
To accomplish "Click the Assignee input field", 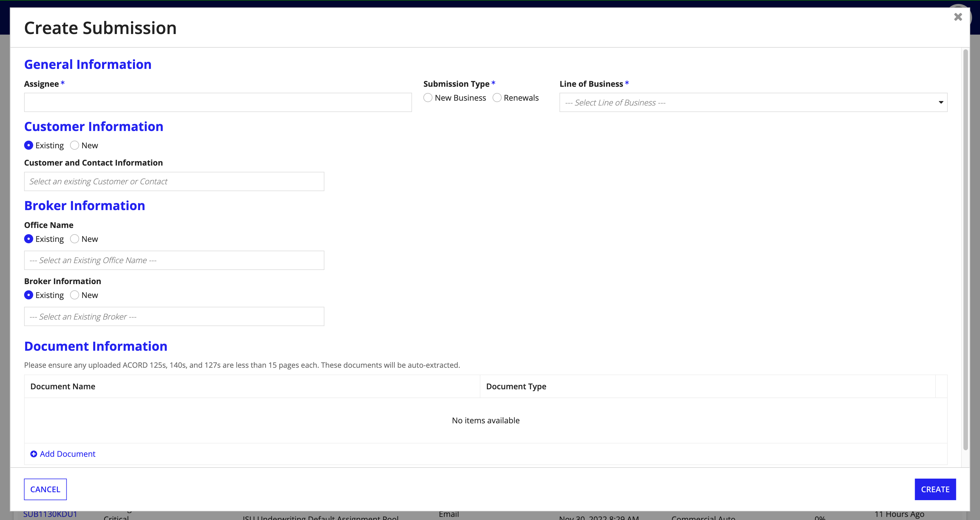I will (218, 102).
